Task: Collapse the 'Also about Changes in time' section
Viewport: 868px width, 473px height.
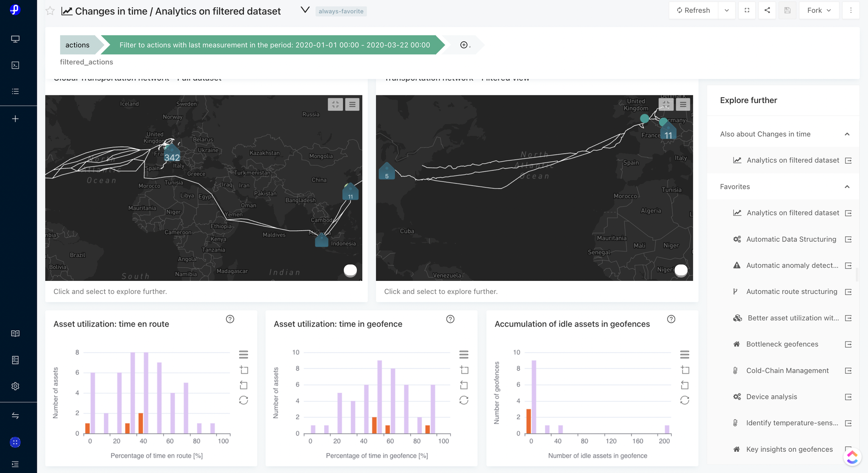Action: tap(847, 134)
